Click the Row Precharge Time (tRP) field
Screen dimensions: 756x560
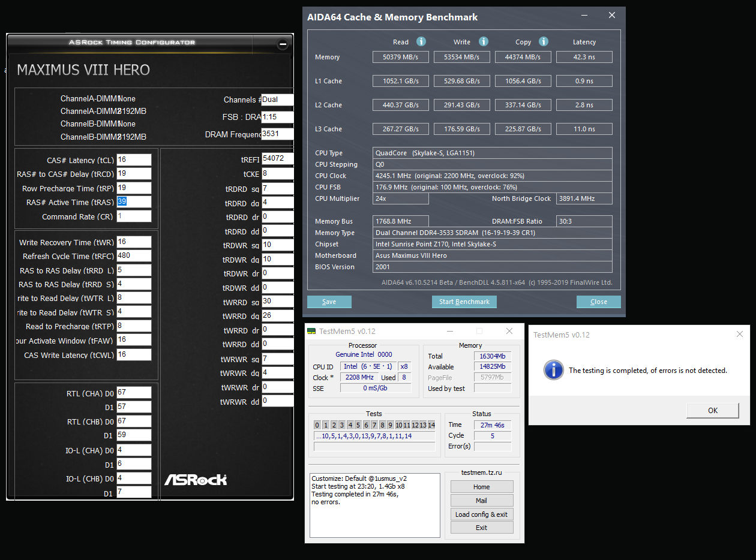pyautogui.click(x=134, y=188)
